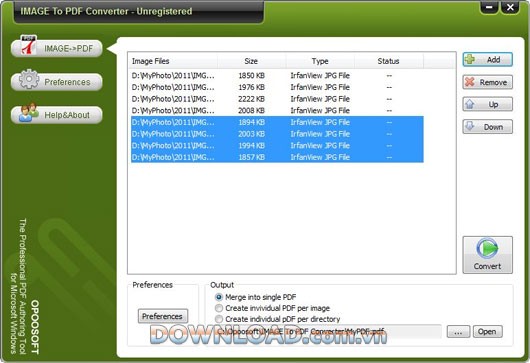Select the file row sized 1894 KB
The image size is (530, 363).
coord(277,122)
